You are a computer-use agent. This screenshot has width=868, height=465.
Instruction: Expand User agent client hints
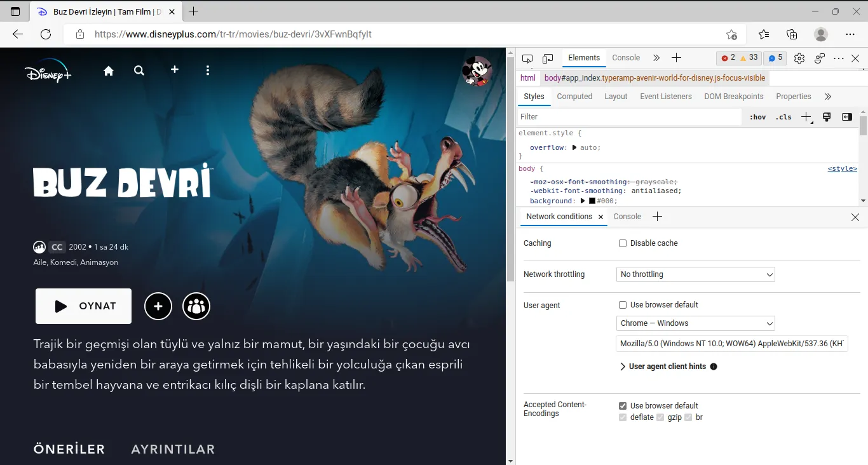pyautogui.click(x=623, y=367)
